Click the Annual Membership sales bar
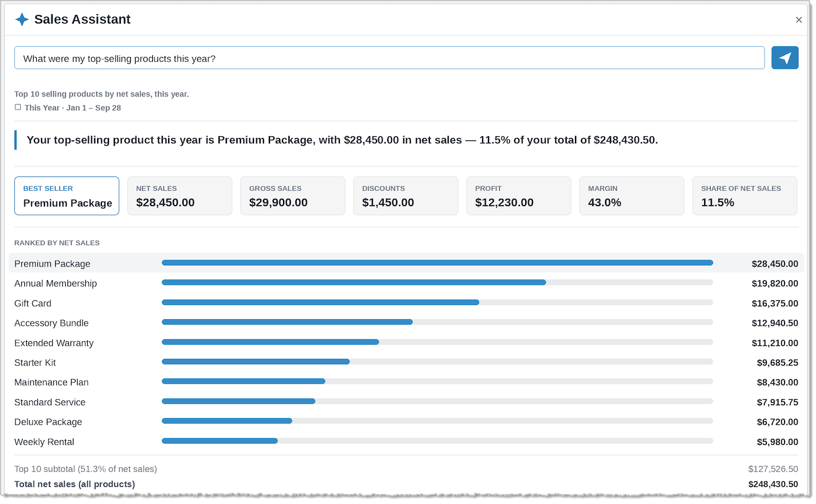Viewport: 816px width, 504px height. coord(354,283)
